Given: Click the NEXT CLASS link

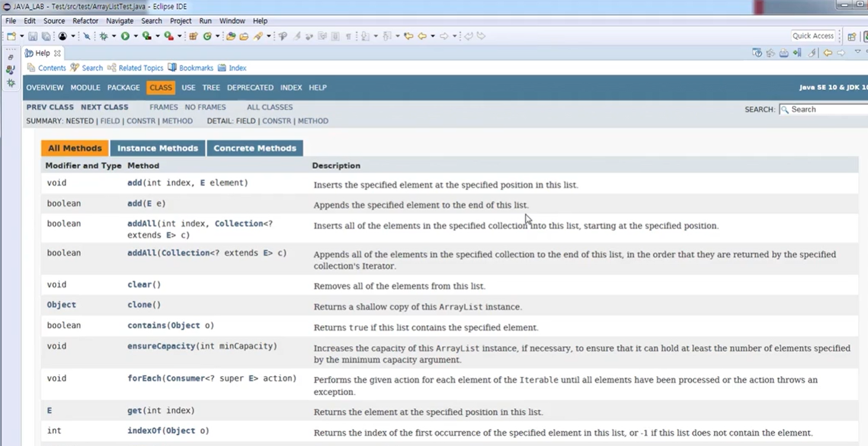Looking at the screenshot, I should pos(104,107).
